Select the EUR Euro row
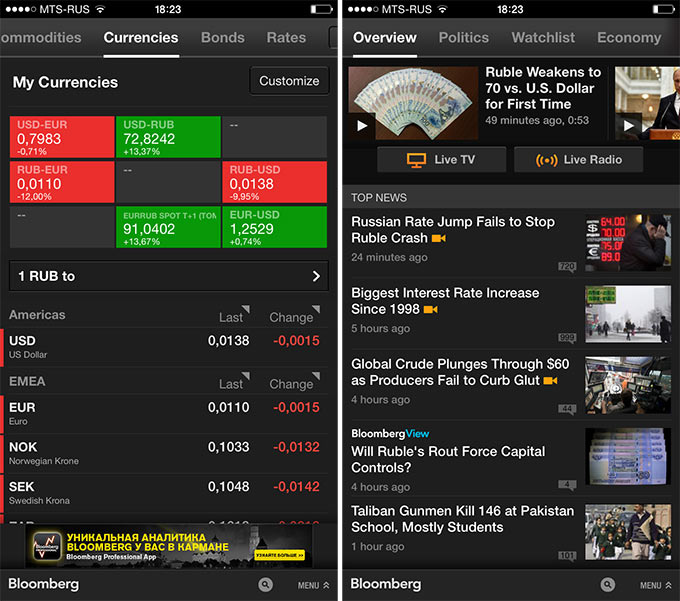The height and width of the screenshot is (601, 680). click(x=165, y=414)
